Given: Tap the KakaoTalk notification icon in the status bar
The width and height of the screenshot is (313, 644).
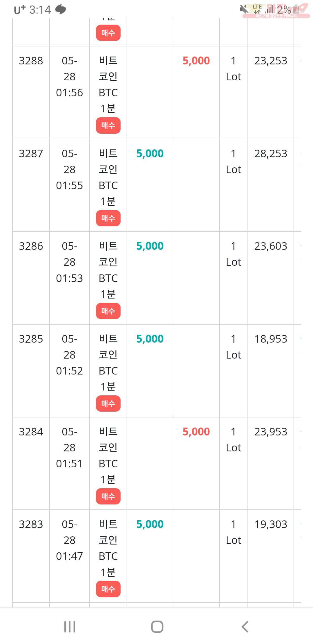Looking at the screenshot, I should click(x=61, y=10).
